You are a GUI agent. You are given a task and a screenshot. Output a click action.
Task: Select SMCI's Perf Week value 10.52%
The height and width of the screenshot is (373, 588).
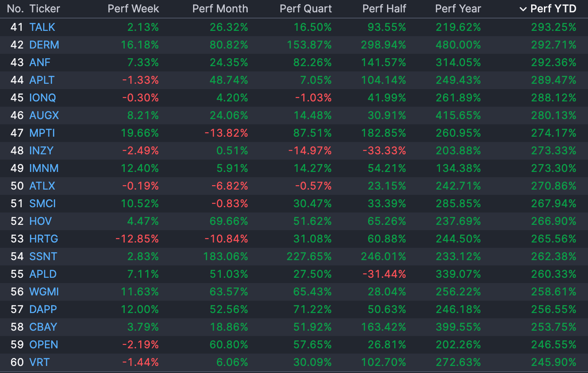140,204
